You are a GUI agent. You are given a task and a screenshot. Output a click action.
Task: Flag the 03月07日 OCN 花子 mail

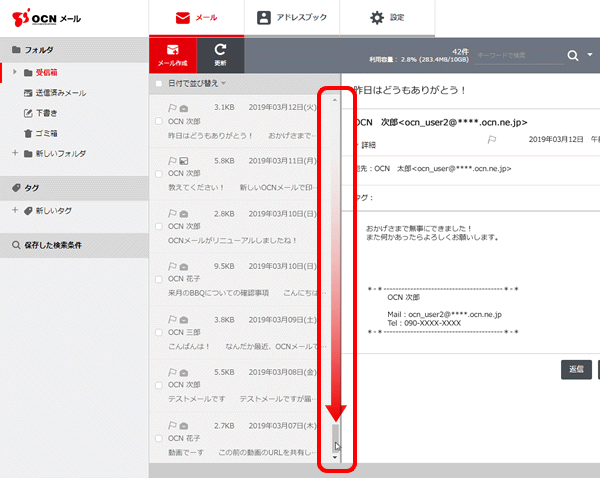click(x=172, y=425)
